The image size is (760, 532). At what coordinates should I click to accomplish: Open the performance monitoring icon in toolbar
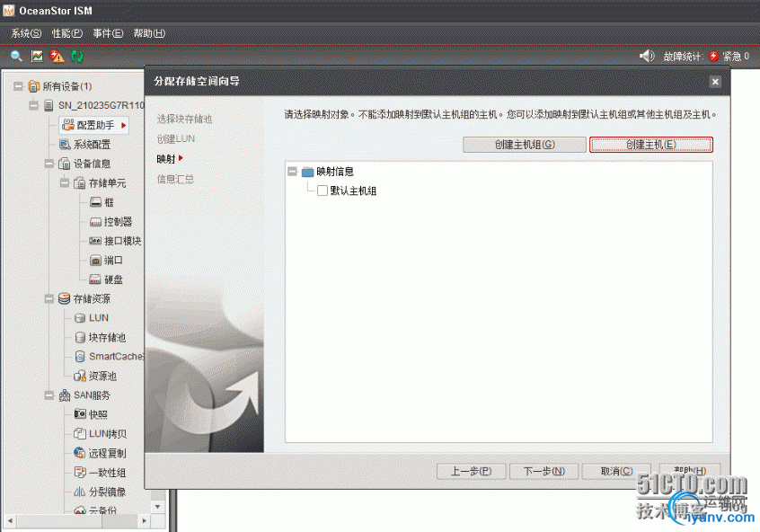coord(36,55)
